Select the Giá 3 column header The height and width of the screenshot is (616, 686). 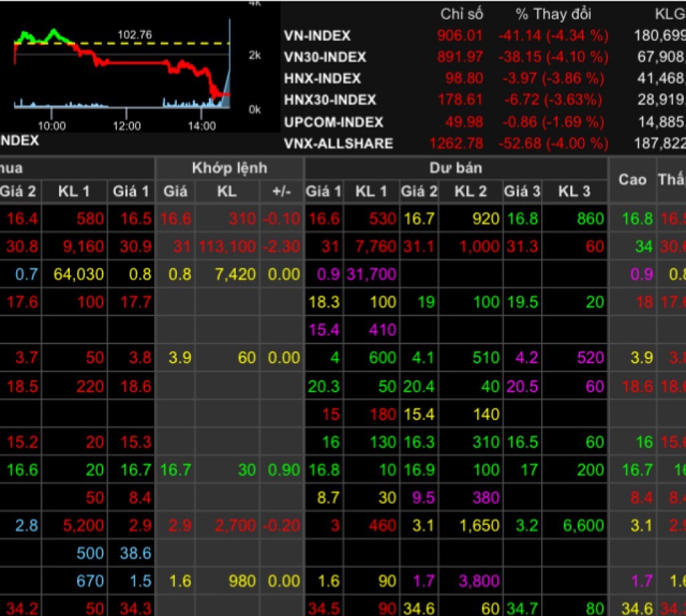coord(522,192)
